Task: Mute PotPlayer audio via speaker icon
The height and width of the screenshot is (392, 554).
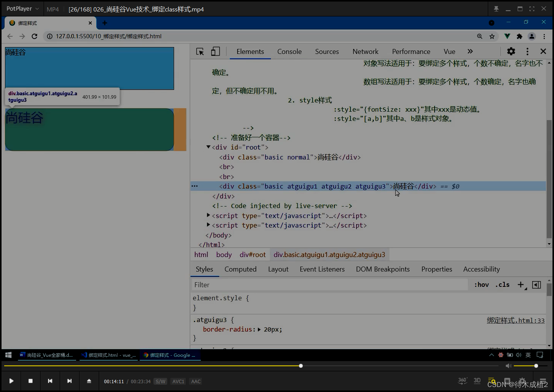Action: pyautogui.click(x=508, y=366)
